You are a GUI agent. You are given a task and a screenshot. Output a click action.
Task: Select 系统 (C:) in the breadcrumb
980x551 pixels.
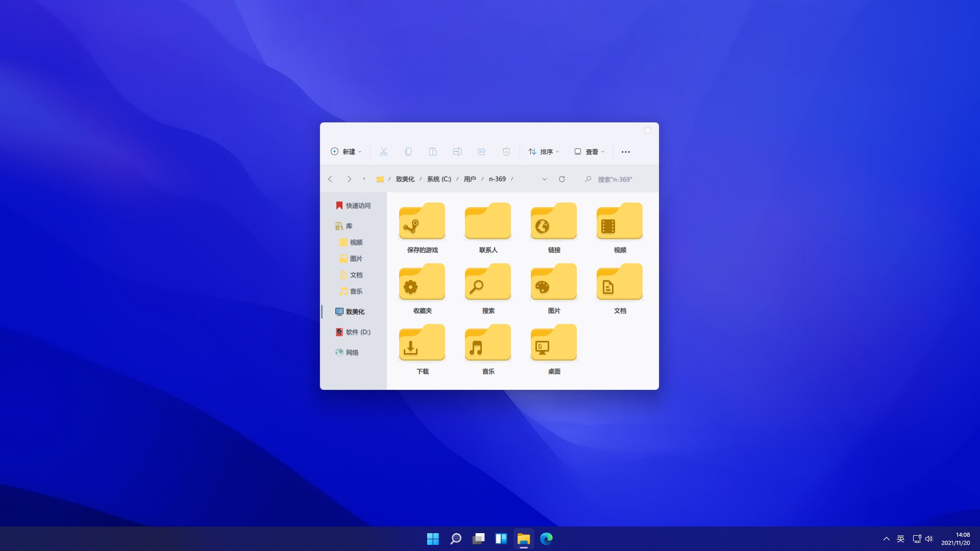tap(439, 179)
